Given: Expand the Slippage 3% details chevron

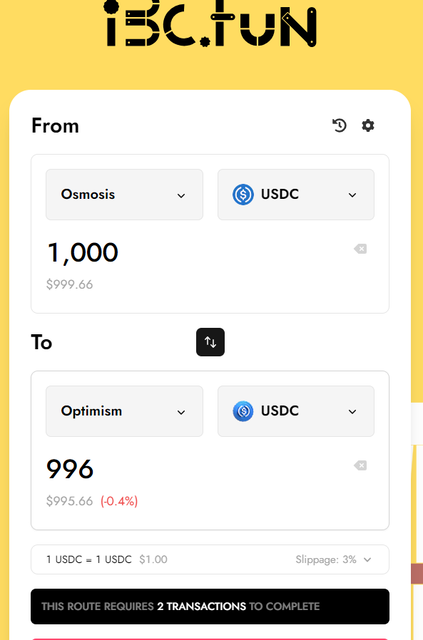Looking at the screenshot, I should tap(367, 560).
